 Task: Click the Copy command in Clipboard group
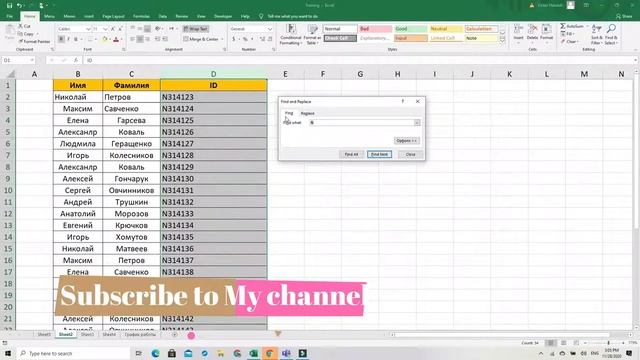[x=26, y=34]
